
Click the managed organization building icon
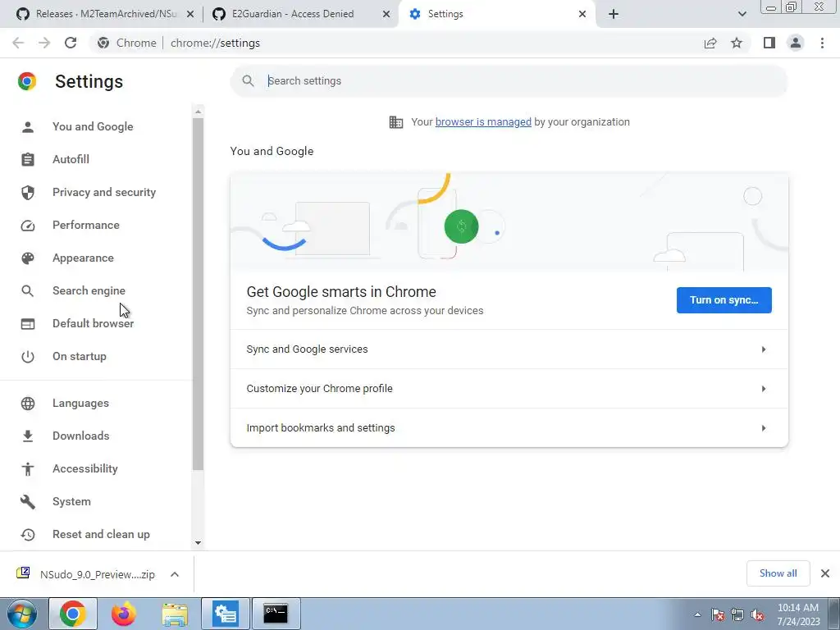pyautogui.click(x=396, y=122)
